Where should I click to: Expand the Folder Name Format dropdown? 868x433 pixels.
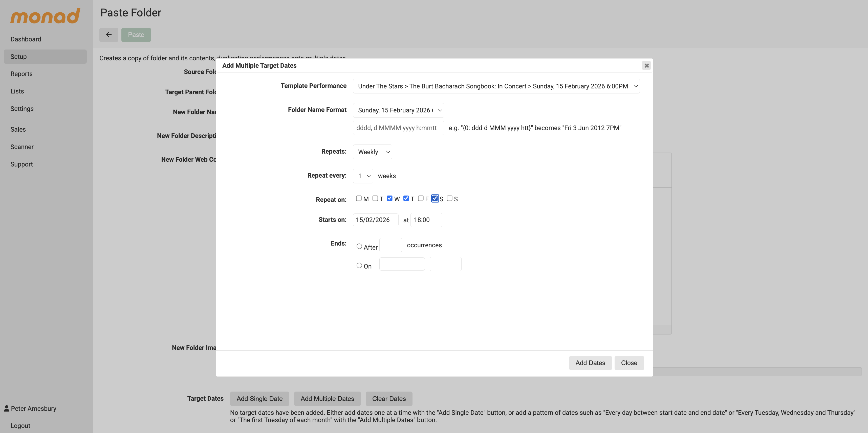[398, 110]
